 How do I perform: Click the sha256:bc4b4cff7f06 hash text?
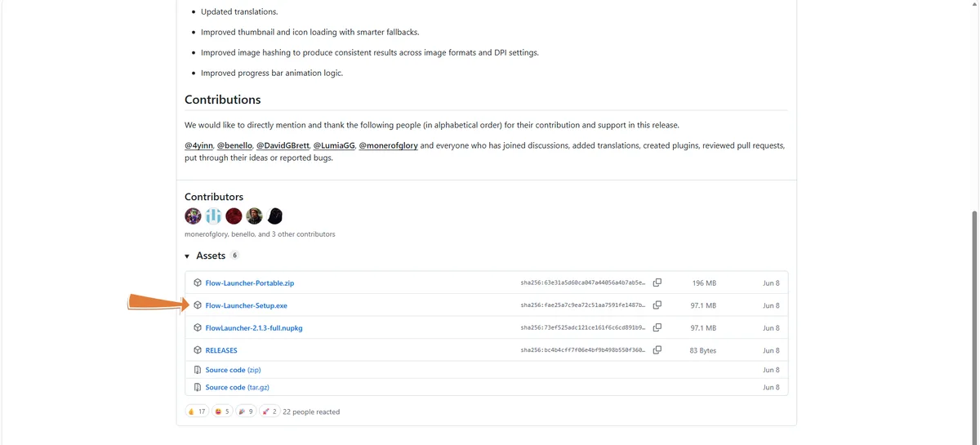tap(583, 350)
